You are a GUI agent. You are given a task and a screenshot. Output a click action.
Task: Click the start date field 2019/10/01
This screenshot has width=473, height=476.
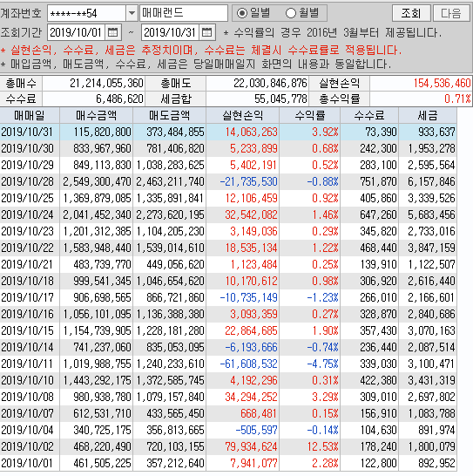[x=76, y=32]
